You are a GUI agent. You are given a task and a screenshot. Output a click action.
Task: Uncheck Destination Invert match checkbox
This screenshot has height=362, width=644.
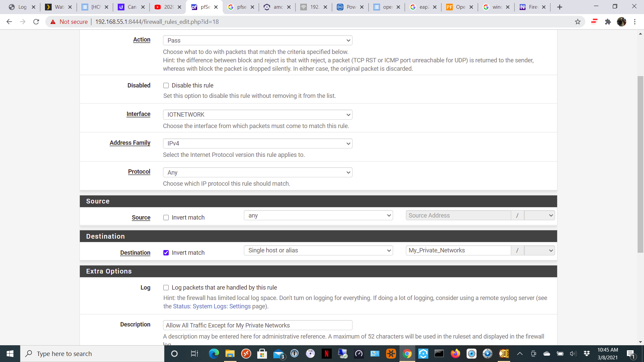click(166, 253)
